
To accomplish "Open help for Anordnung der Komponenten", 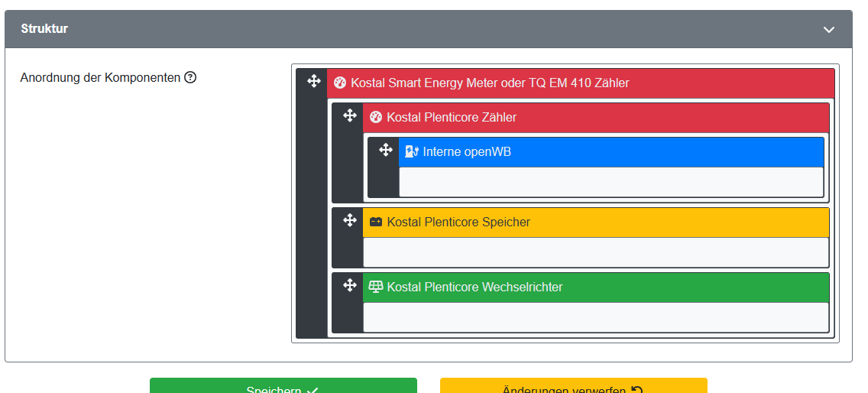I will [190, 77].
